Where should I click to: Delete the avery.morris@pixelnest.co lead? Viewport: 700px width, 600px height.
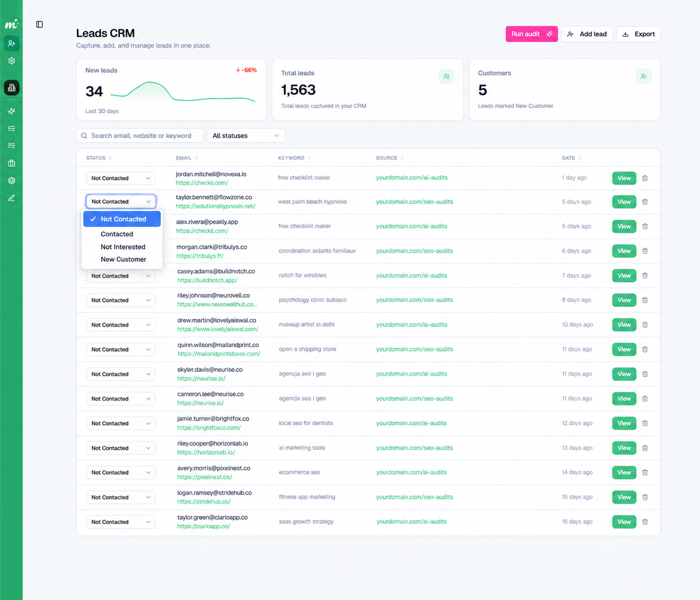point(645,472)
